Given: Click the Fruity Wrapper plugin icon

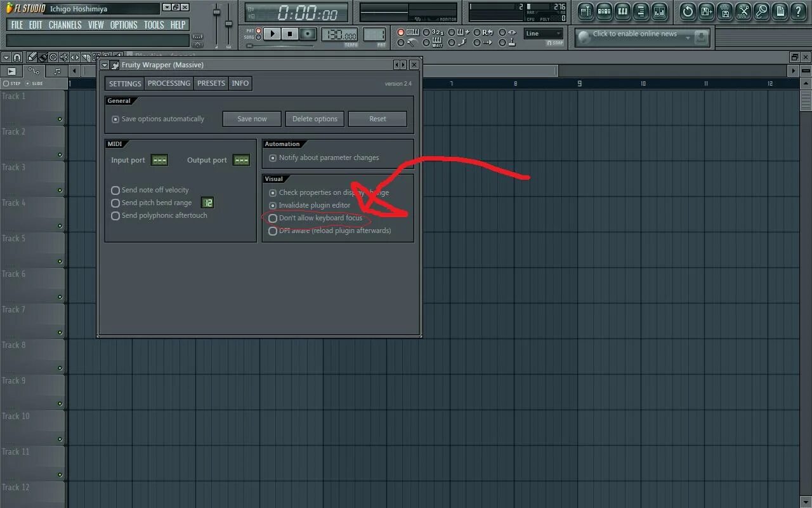Looking at the screenshot, I should (x=114, y=65).
